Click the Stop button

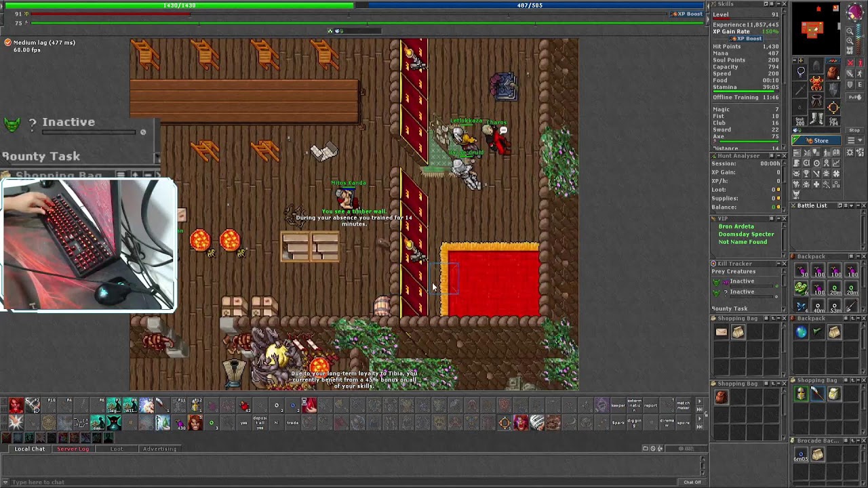tap(854, 130)
